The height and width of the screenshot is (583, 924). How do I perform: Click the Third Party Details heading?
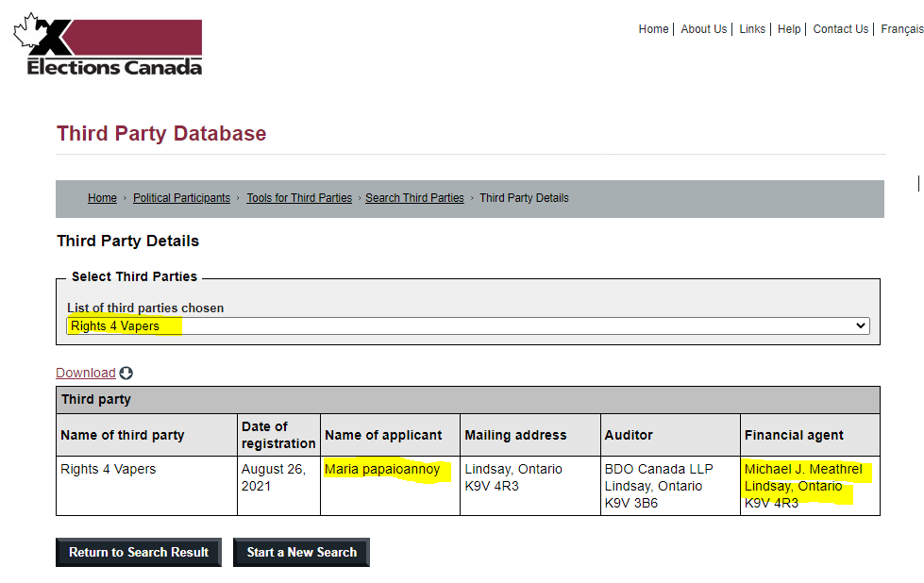[x=127, y=241]
